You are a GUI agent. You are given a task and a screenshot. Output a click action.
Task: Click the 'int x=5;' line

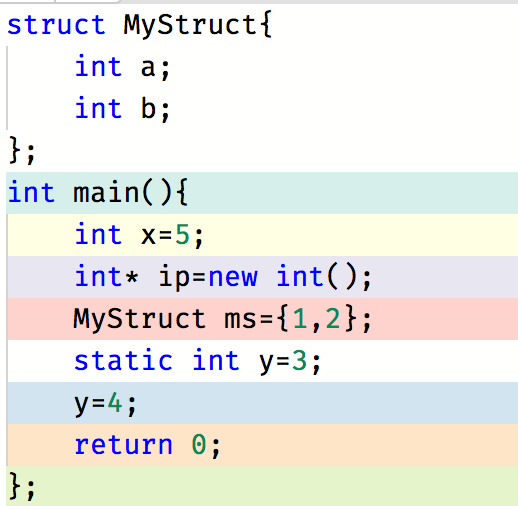pos(139,235)
